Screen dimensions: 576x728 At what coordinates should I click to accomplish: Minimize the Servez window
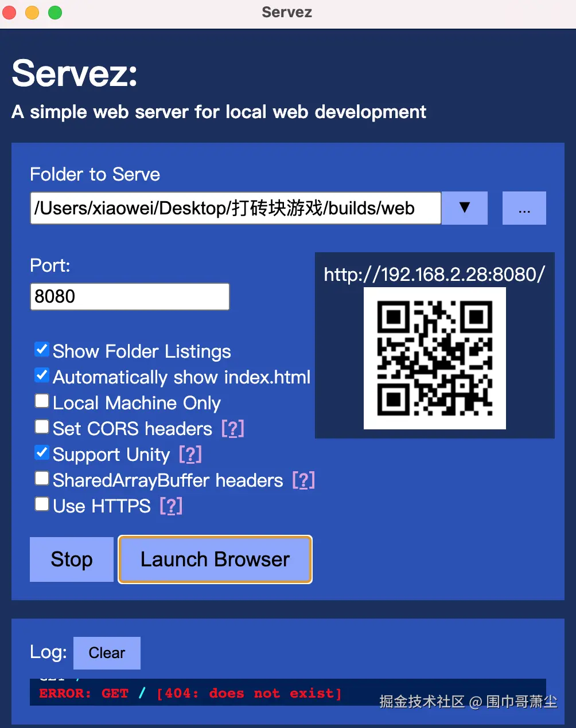pos(32,12)
